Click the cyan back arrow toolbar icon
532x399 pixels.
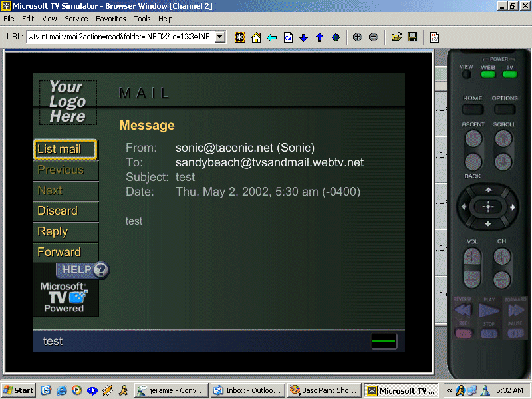point(272,37)
